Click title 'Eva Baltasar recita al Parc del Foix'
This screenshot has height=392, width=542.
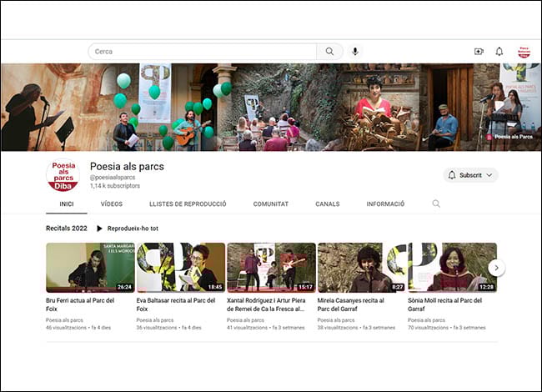(x=176, y=304)
